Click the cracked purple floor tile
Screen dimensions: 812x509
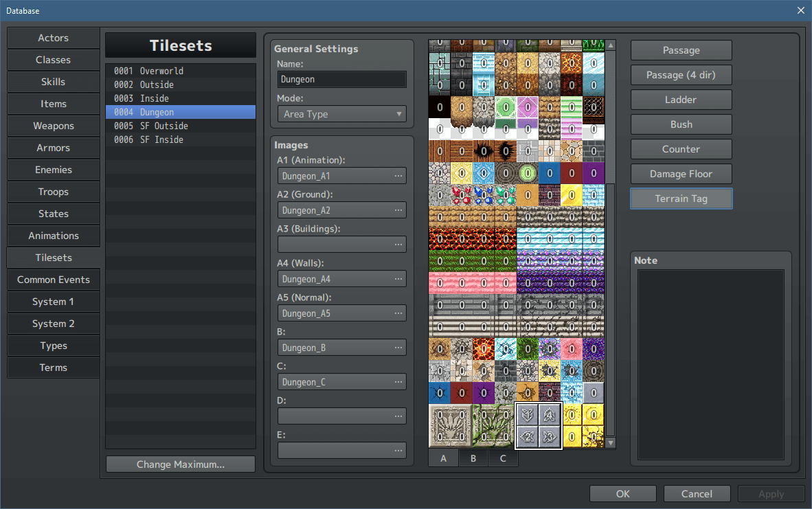(484, 393)
